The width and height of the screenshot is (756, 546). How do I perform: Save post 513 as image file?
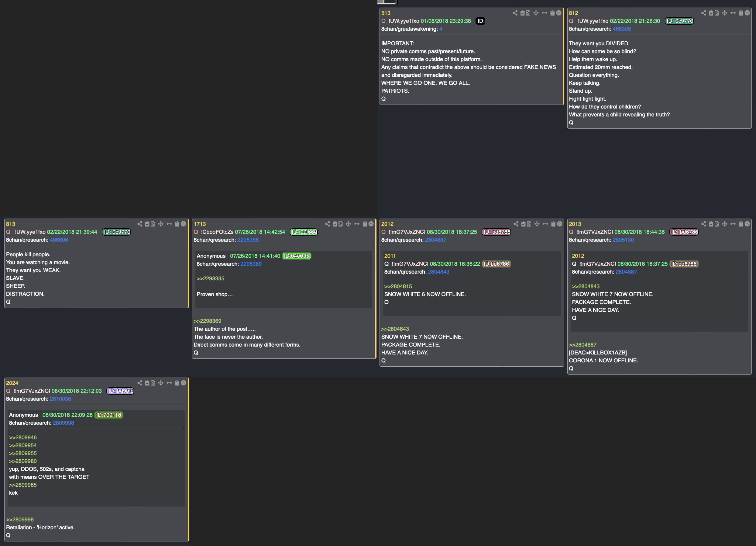tap(528, 13)
